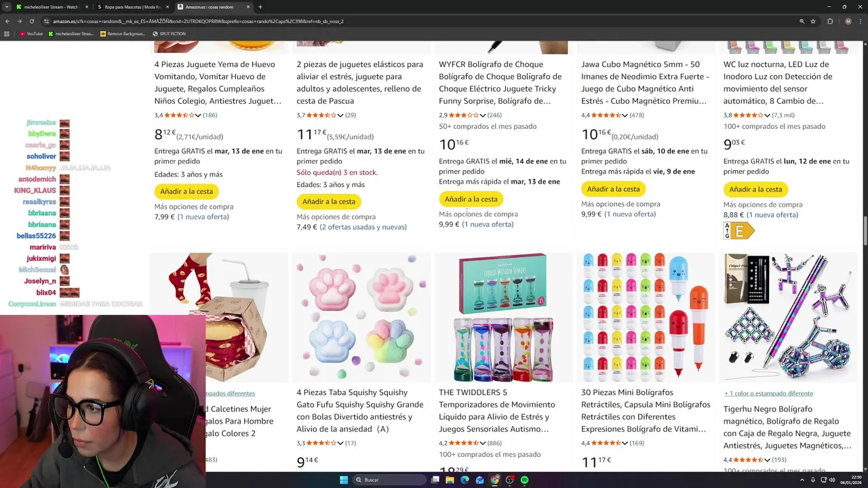Open Spotify from the Windows taskbar

point(524,480)
